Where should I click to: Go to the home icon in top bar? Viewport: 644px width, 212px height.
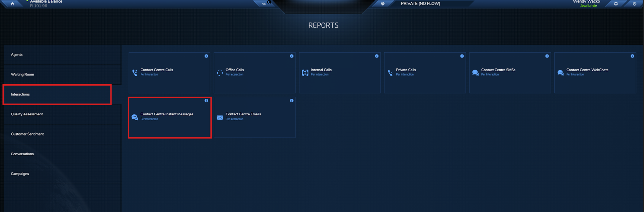[12, 4]
